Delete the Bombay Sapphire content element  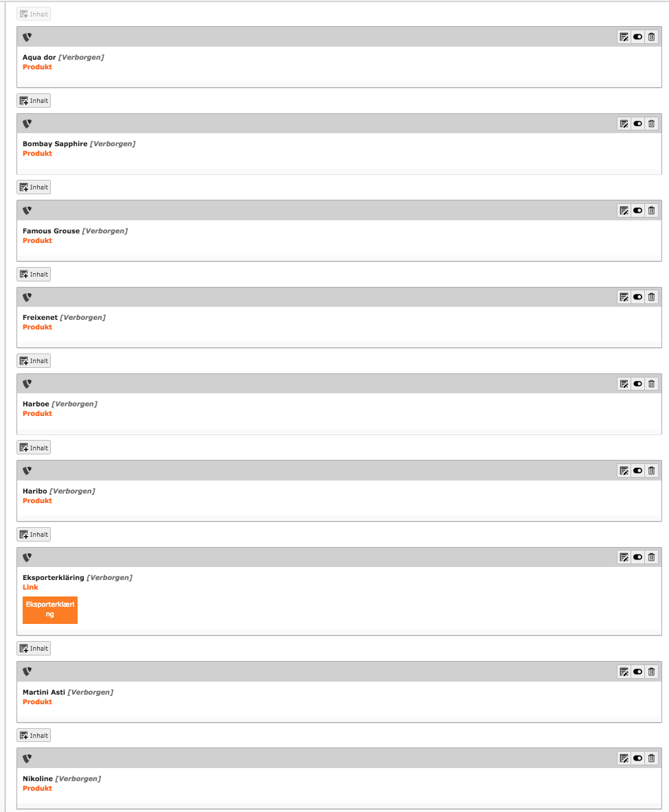pos(652,124)
